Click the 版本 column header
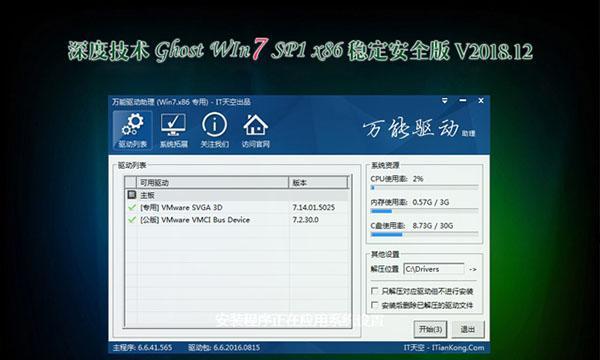 point(318,183)
